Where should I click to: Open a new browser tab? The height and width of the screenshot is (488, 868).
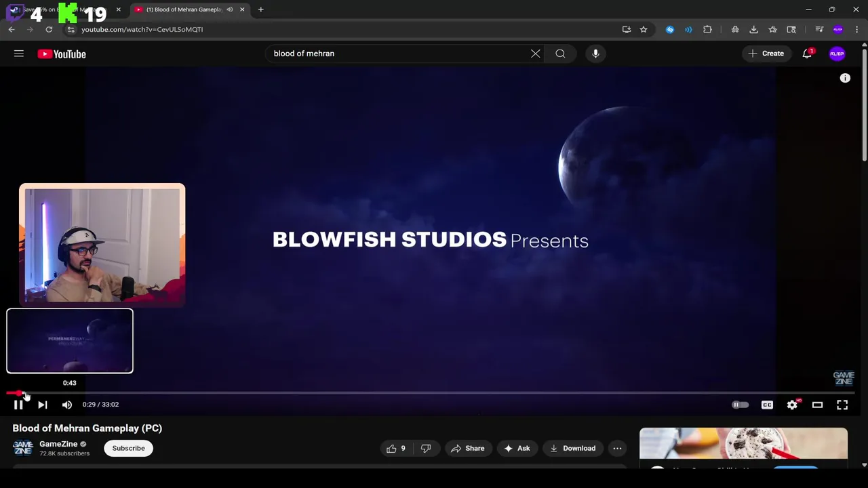260,9
